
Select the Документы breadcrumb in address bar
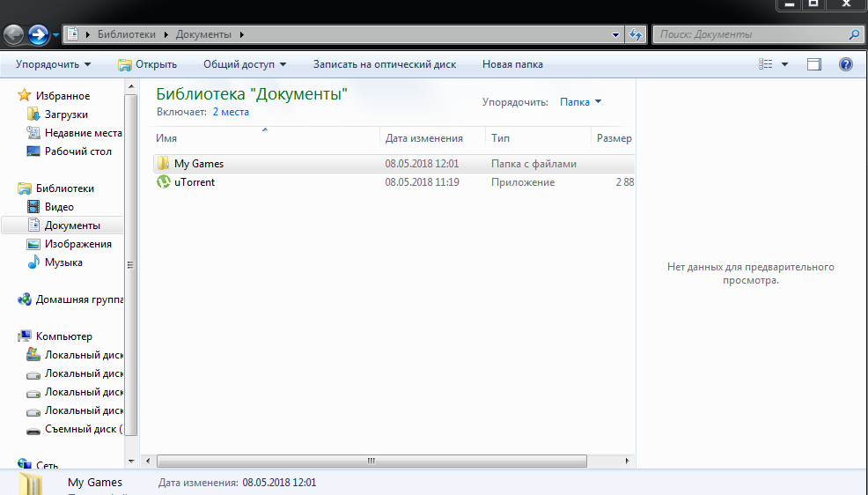(203, 34)
